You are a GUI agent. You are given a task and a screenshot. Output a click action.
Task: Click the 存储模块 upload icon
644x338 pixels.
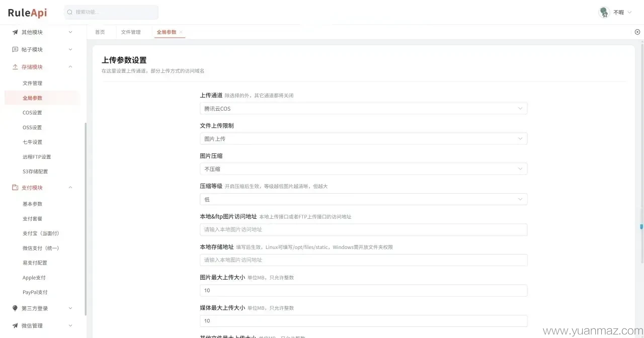(x=15, y=67)
